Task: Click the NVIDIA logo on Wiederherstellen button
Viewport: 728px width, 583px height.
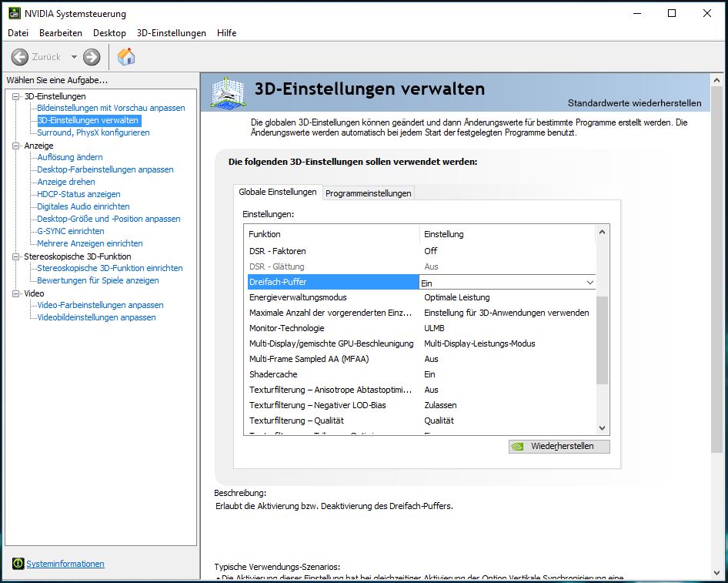Action: point(516,447)
